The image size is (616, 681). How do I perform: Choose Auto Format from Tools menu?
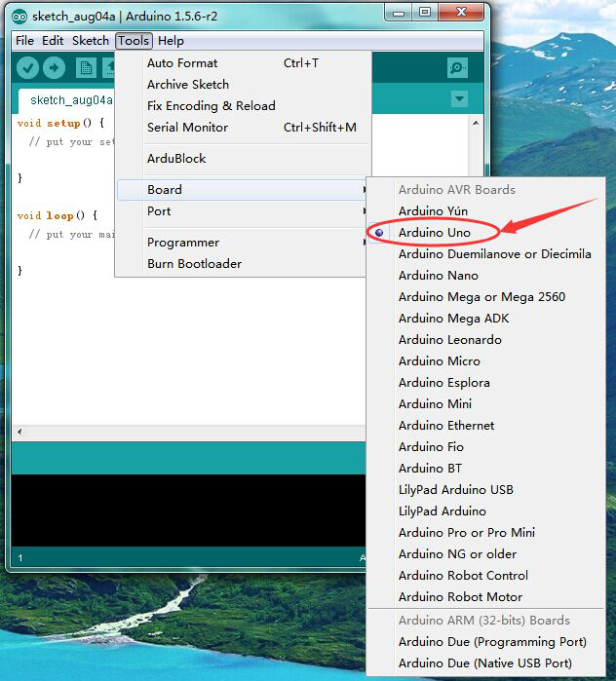(182, 63)
